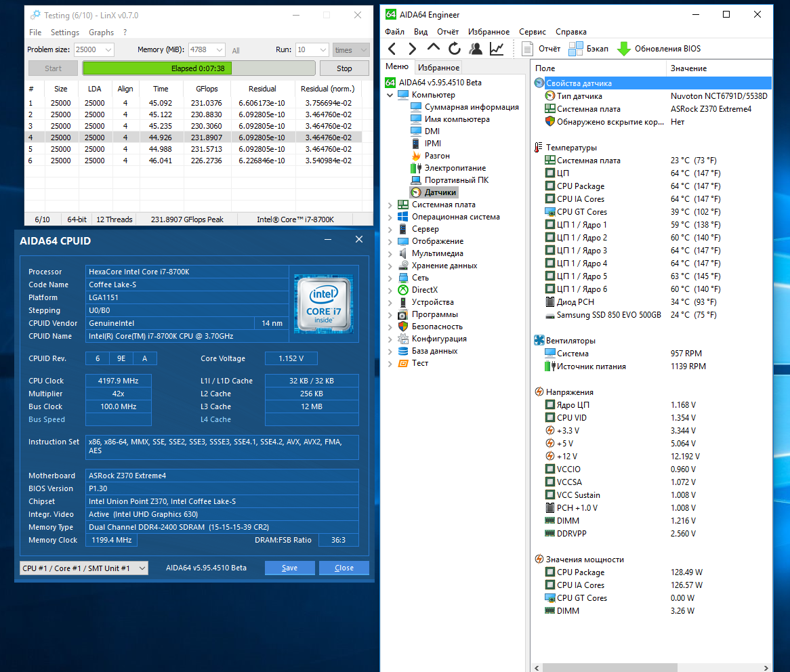Click the Значения мощности power icon

(x=539, y=559)
